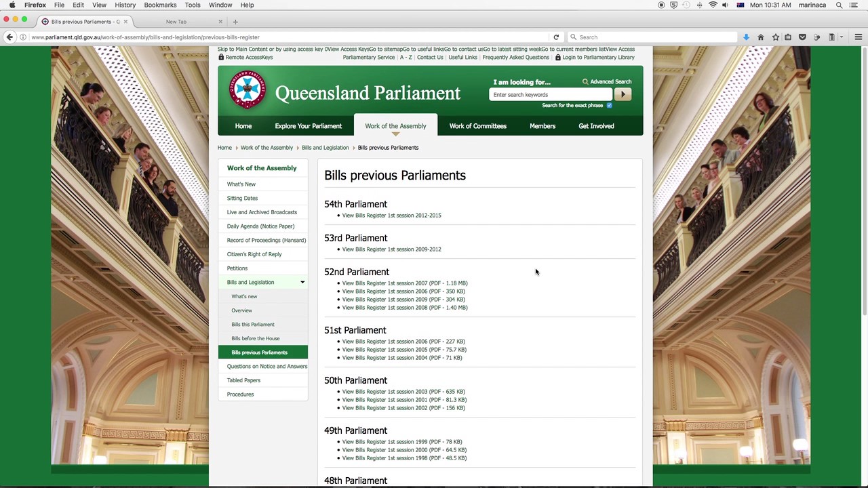Open the Firefox downloads arrow

(746, 37)
